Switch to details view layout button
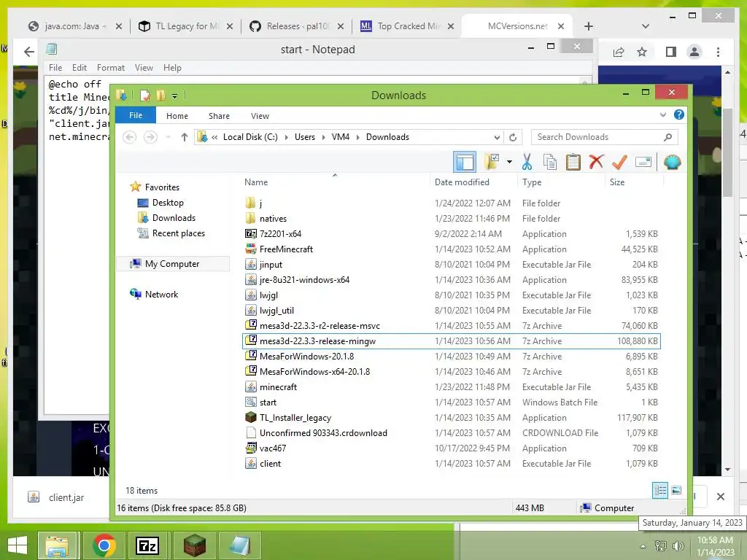This screenshot has width=747, height=560. [660, 490]
